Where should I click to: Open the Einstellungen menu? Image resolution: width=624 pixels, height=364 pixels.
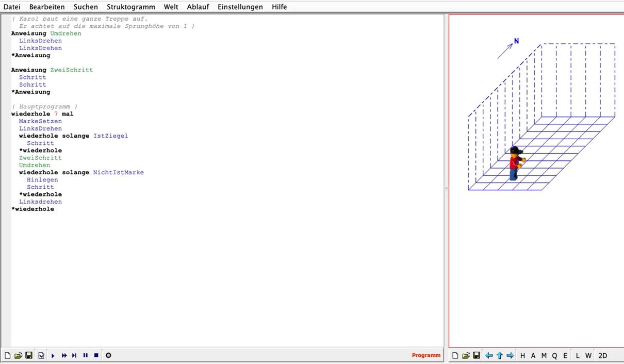[240, 7]
